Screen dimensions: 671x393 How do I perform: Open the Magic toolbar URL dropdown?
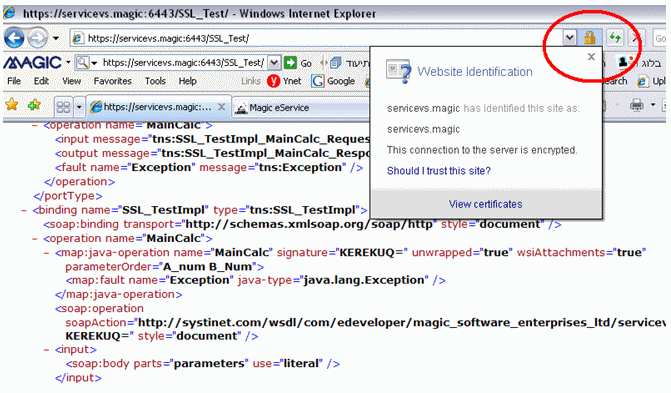274,63
